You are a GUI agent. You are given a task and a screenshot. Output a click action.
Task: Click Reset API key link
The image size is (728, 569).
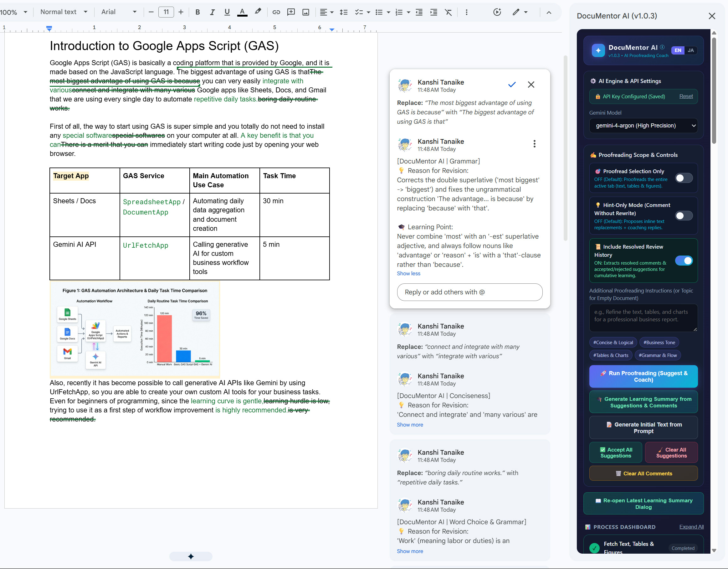coord(686,96)
